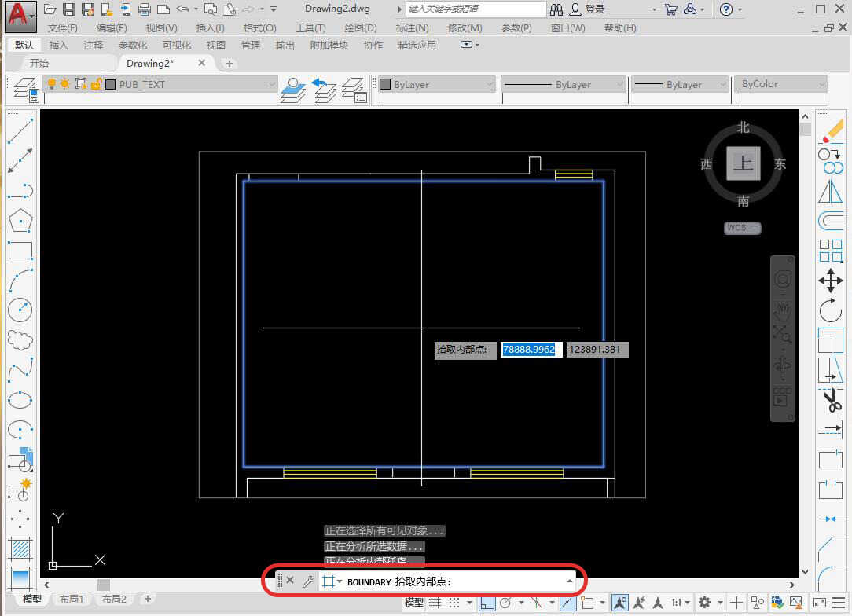Toggle snap mode dots icon

point(454,603)
